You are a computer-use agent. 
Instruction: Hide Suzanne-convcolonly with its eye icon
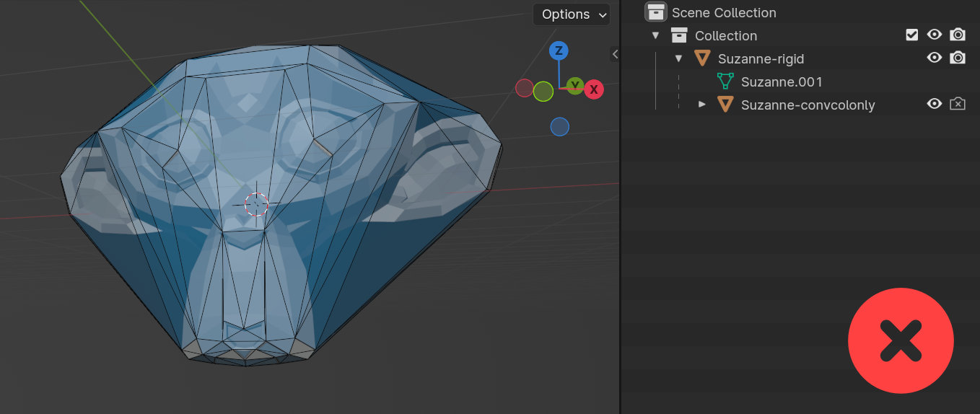click(935, 104)
